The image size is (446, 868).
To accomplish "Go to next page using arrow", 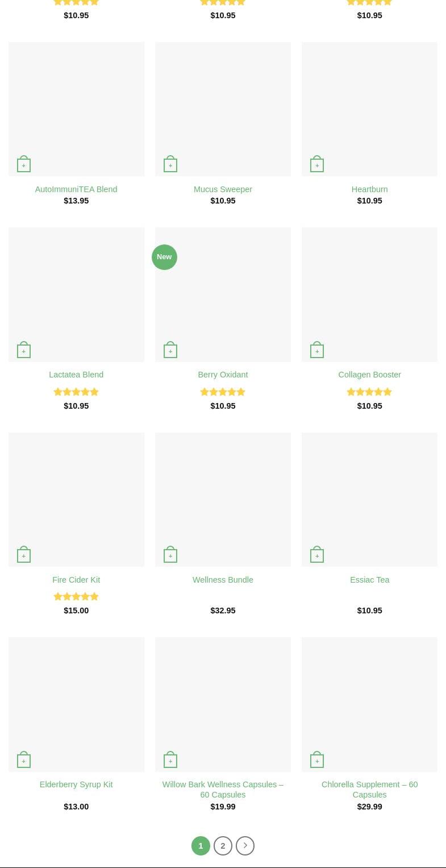I will pyautogui.click(x=245, y=846).
